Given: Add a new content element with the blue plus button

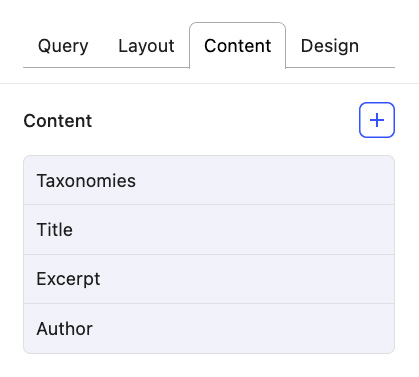Looking at the screenshot, I should coord(377,120).
